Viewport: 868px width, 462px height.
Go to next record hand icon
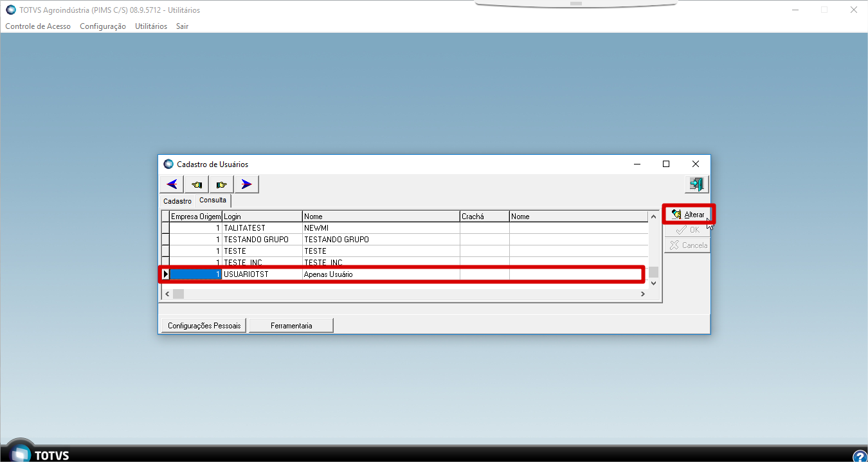click(x=222, y=184)
